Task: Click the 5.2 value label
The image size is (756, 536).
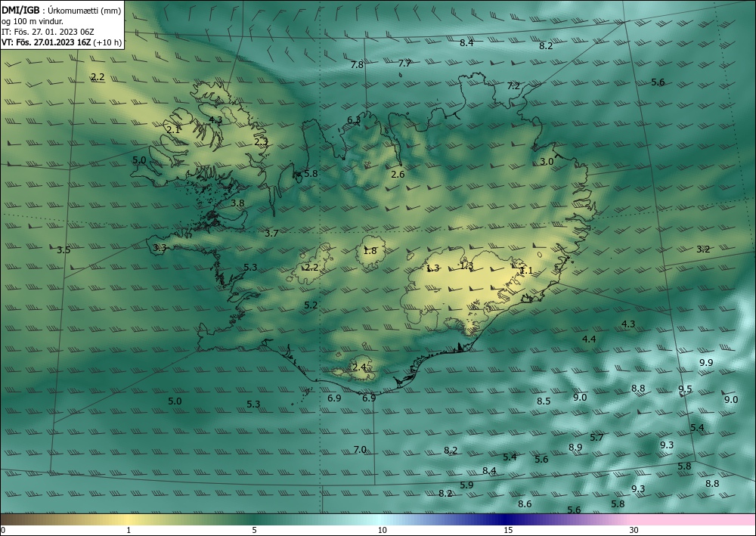Action: click(x=311, y=305)
